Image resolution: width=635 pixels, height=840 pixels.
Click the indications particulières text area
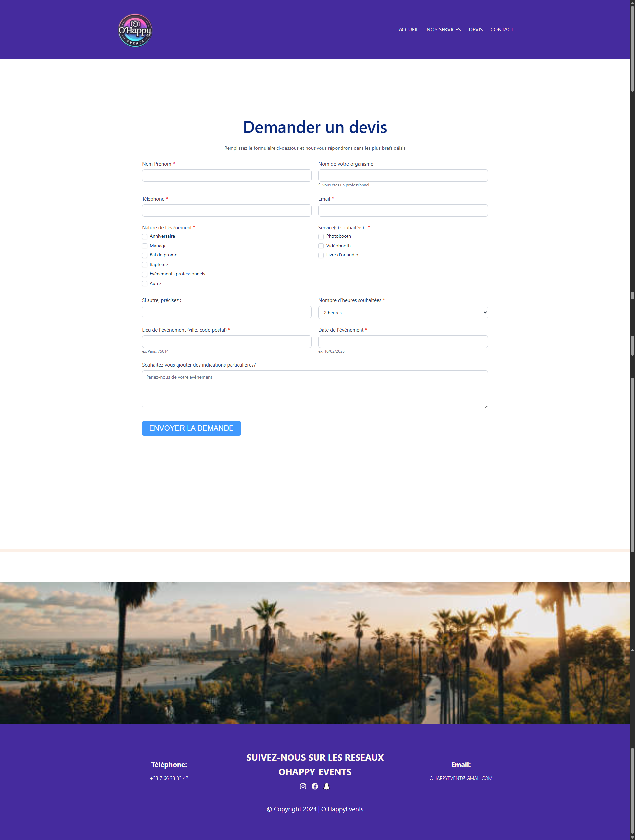point(315,390)
